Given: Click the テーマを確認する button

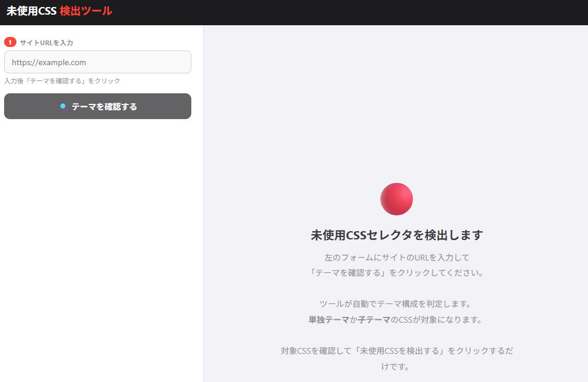Looking at the screenshot, I should 97,106.
